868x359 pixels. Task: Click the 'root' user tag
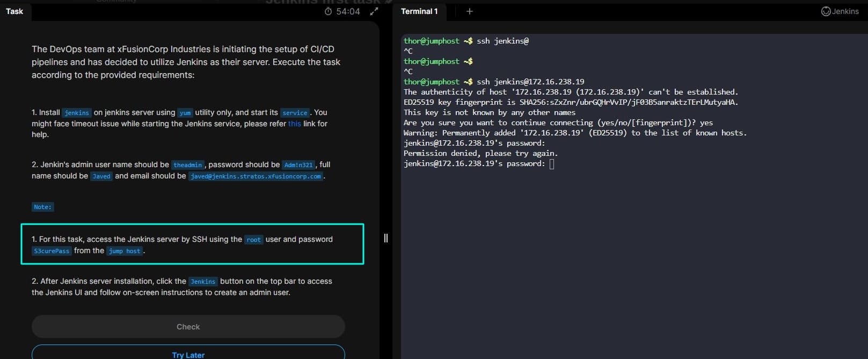pos(253,240)
